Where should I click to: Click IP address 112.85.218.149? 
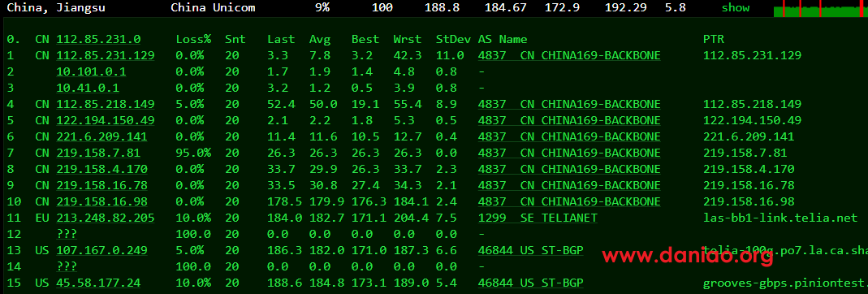click(x=106, y=104)
